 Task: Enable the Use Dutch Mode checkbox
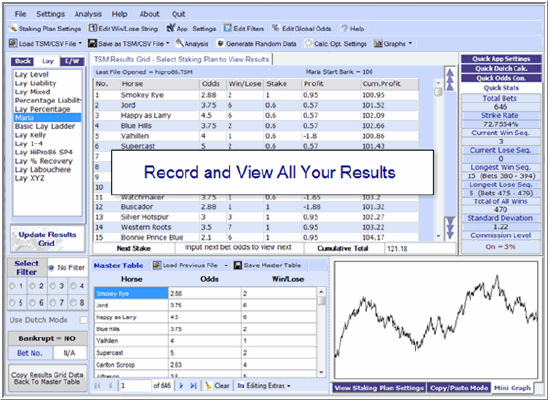pos(83,320)
